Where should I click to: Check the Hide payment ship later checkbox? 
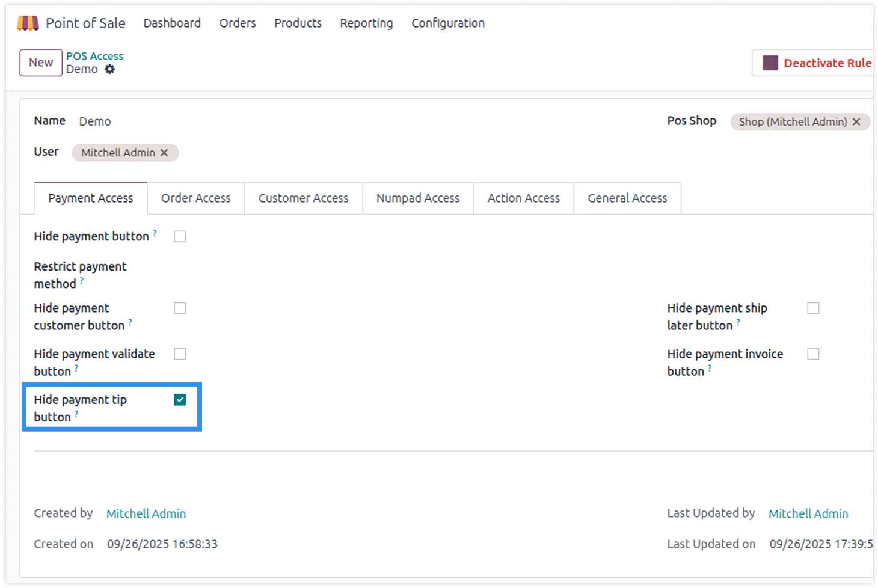[813, 308]
